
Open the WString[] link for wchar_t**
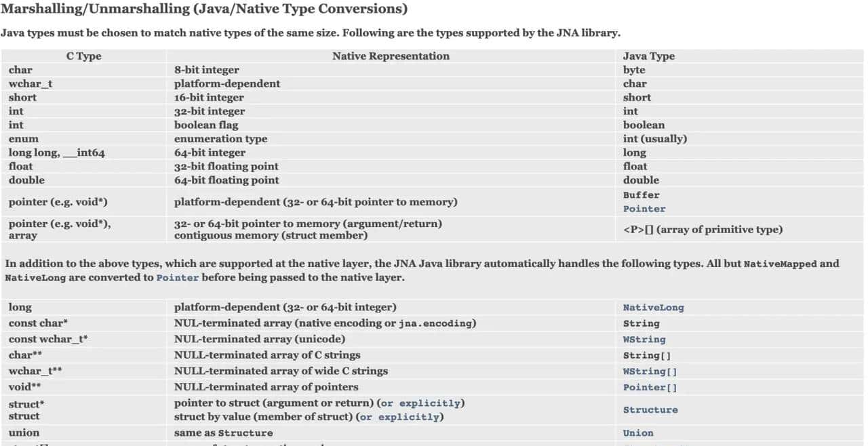click(650, 371)
